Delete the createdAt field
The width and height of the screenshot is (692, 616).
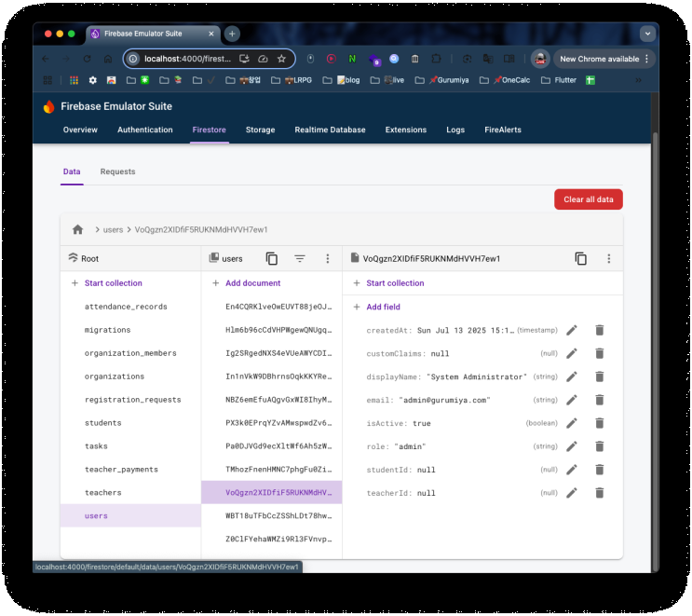599,330
